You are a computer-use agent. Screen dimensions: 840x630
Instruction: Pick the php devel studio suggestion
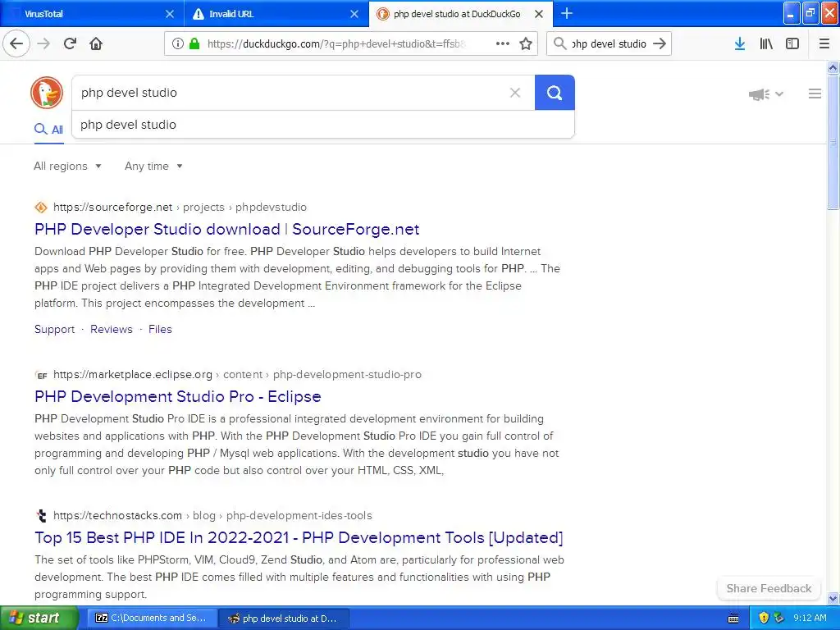point(323,125)
